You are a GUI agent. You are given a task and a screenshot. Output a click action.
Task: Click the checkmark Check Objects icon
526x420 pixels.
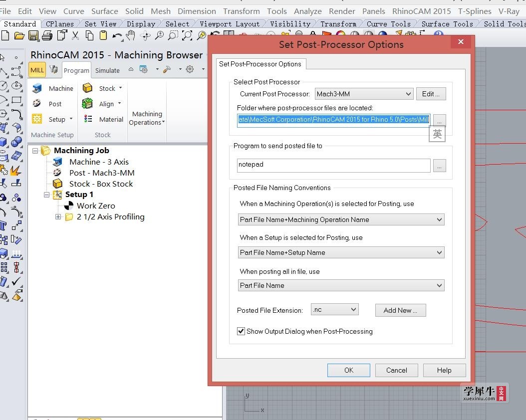pos(16,281)
